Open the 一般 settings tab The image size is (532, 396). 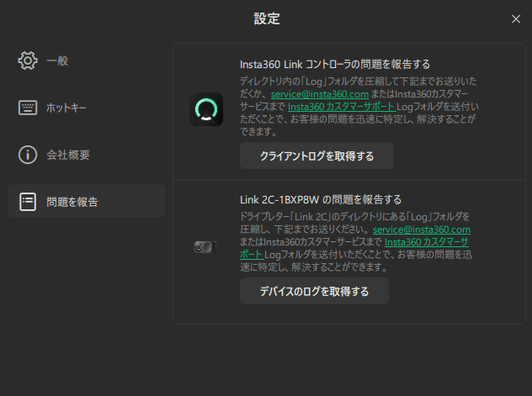pyautogui.click(x=57, y=61)
